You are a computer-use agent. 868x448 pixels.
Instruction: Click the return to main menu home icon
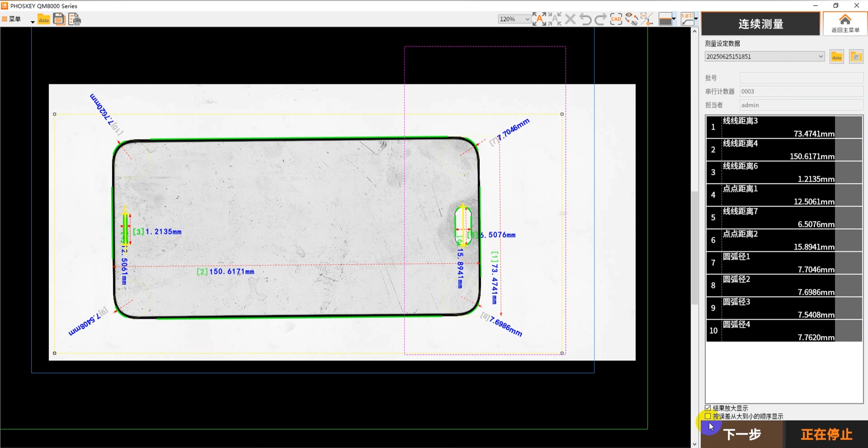pyautogui.click(x=845, y=23)
